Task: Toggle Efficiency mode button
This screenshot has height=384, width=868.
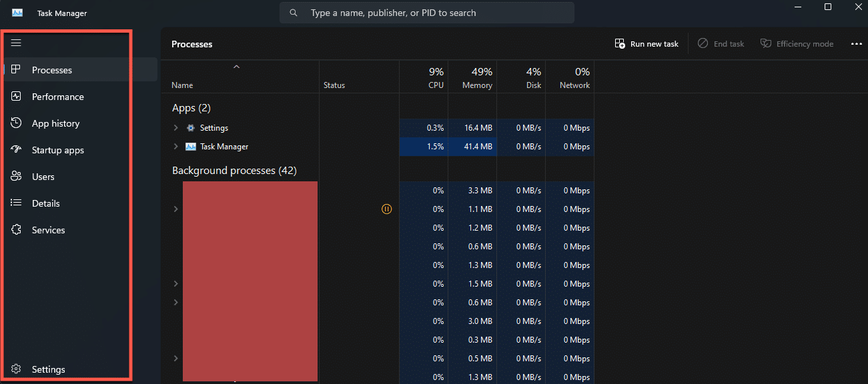Action: pyautogui.click(x=797, y=44)
